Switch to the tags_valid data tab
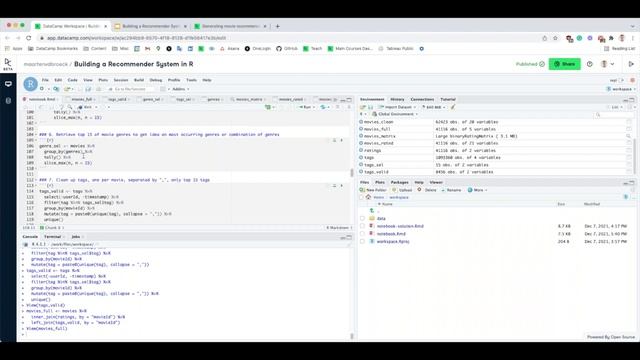640x360 pixels. tap(117, 99)
